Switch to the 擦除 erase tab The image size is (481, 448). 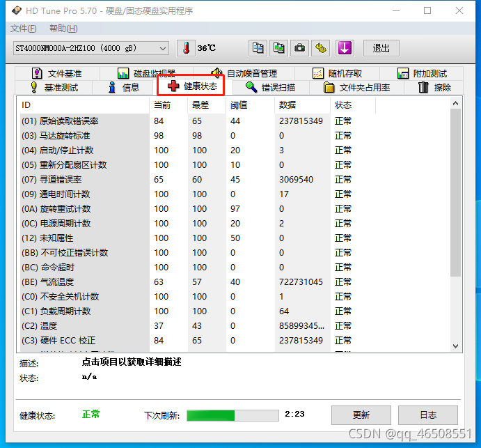tap(434, 88)
